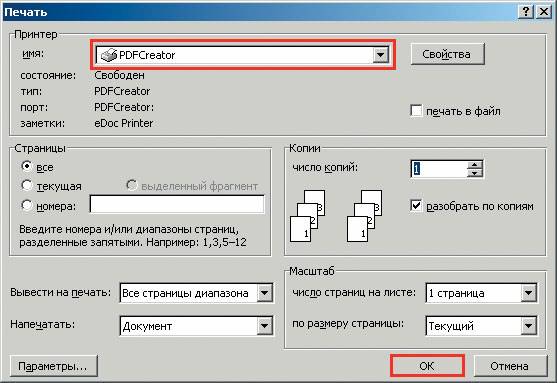Click the Свойства button
This screenshot has height=383, width=557.
coord(447,54)
